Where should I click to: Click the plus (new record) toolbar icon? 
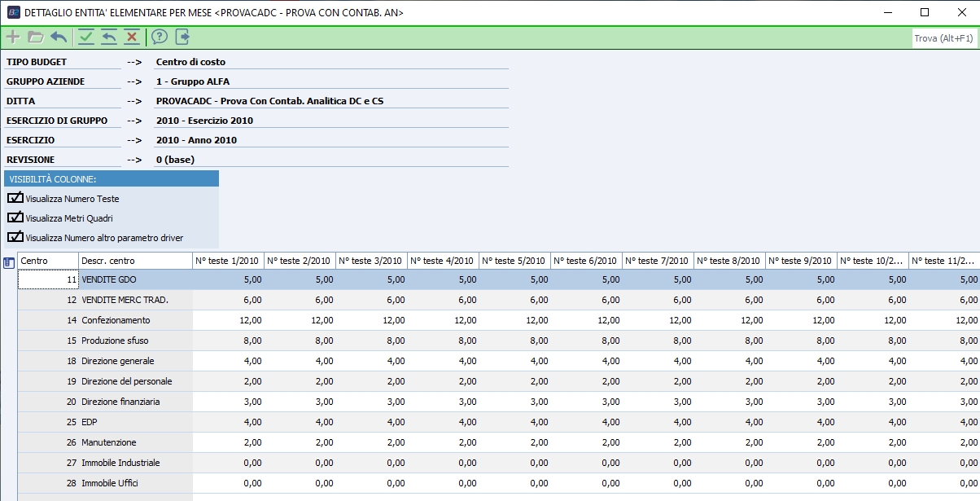coord(13,37)
